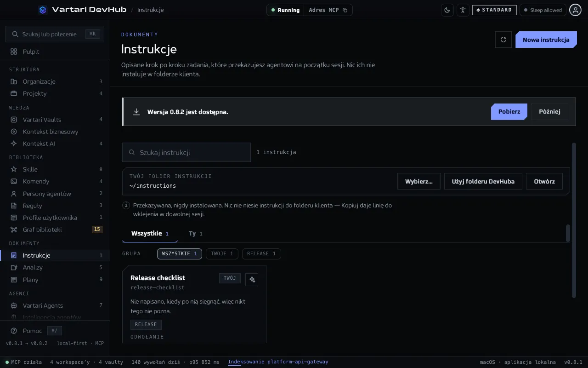Click the Pobierz update button
The height and width of the screenshot is (368, 588).
tap(509, 112)
